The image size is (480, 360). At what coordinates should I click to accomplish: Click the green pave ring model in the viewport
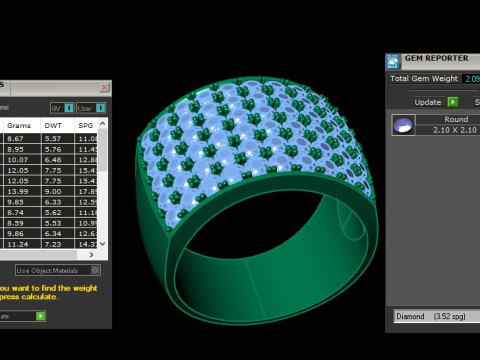coord(257,200)
